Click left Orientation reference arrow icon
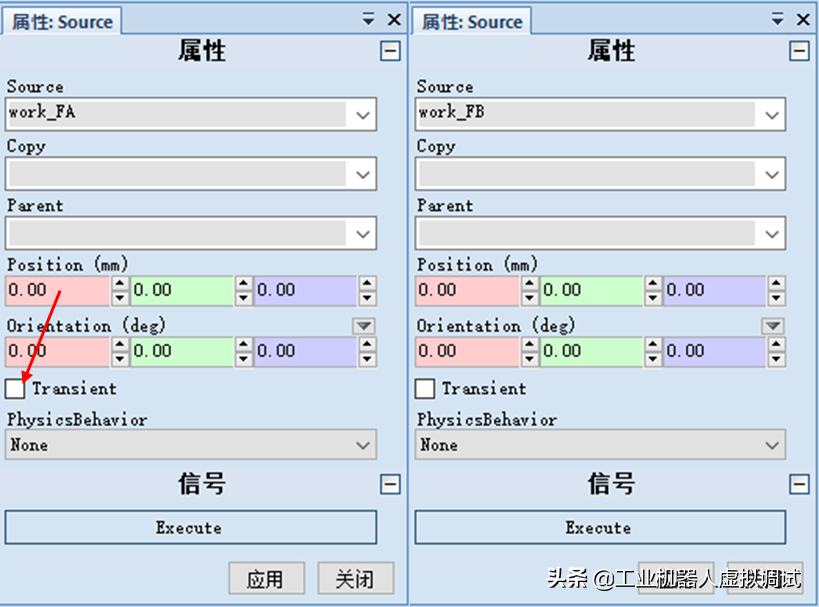This screenshot has width=819, height=607. [x=363, y=326]
